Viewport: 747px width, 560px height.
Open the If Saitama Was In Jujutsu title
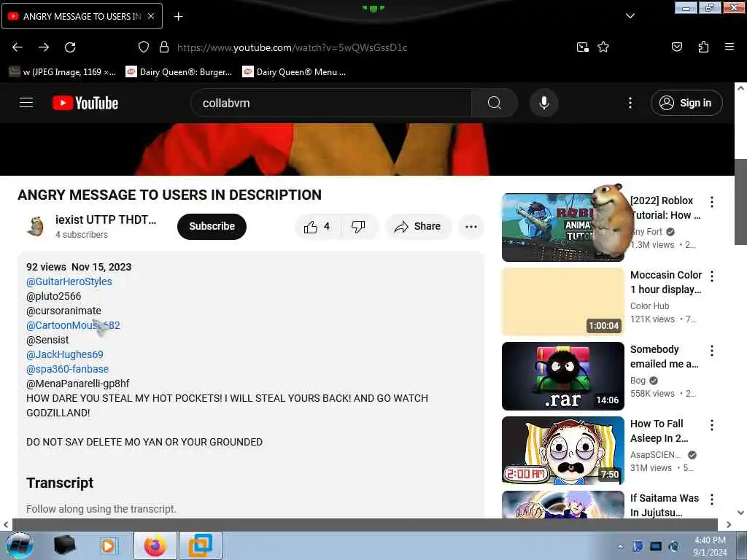pos(665,505)
